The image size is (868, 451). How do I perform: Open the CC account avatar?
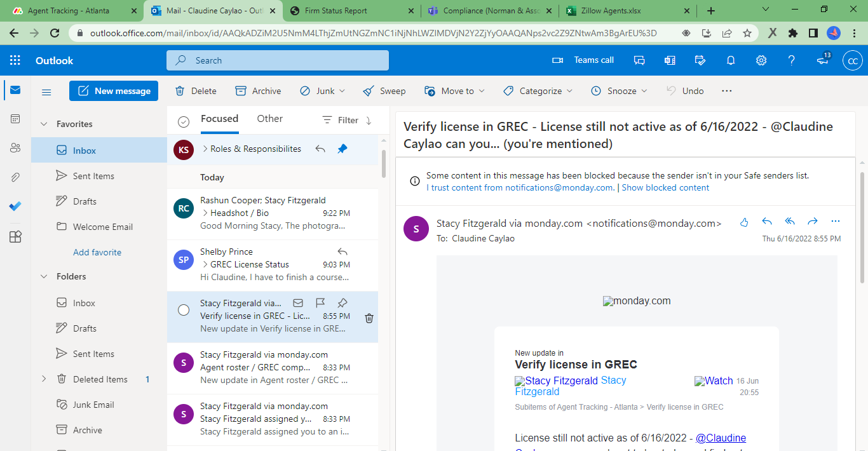point(852,61)
